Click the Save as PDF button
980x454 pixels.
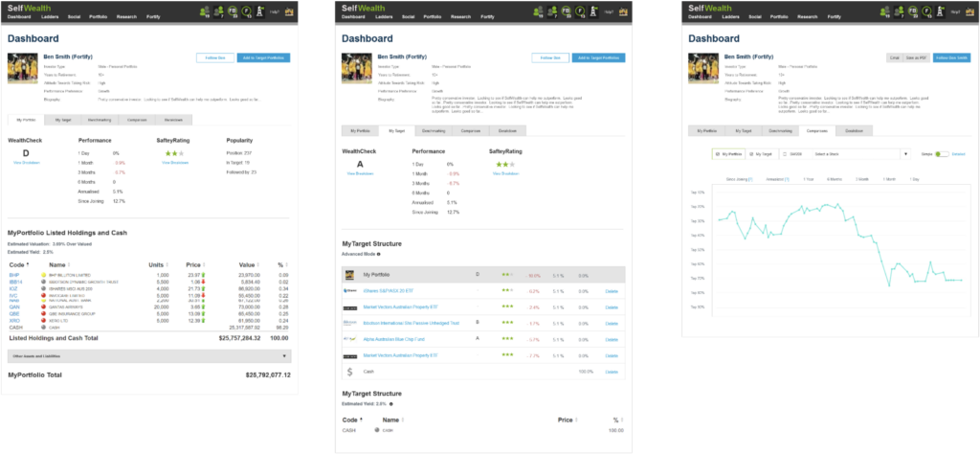[916, 57]
